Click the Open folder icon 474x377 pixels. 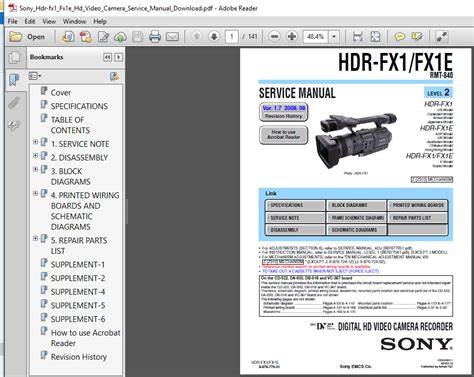tap(16, 37)
